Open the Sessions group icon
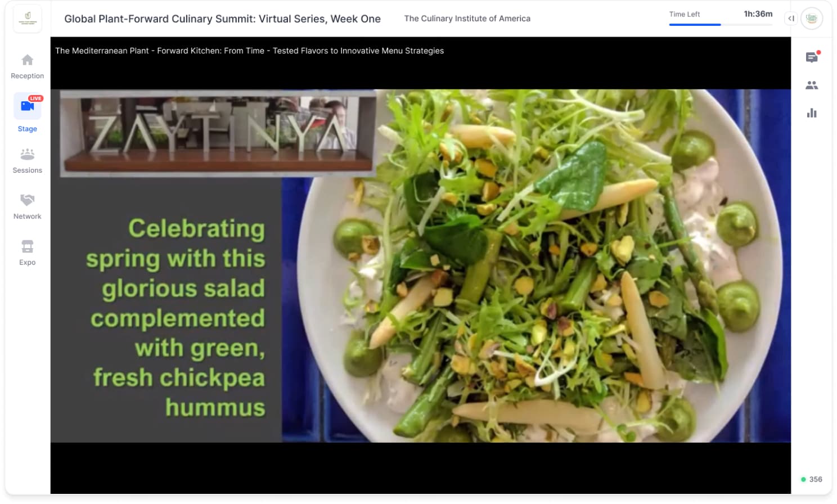Screen dimensions: 837x504 [x=27, y=154]
